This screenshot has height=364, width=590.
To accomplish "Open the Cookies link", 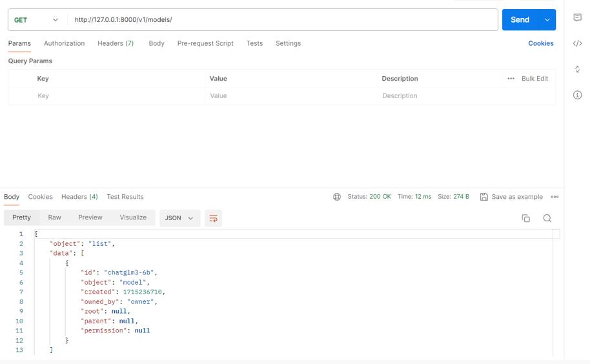I will 541,43.
